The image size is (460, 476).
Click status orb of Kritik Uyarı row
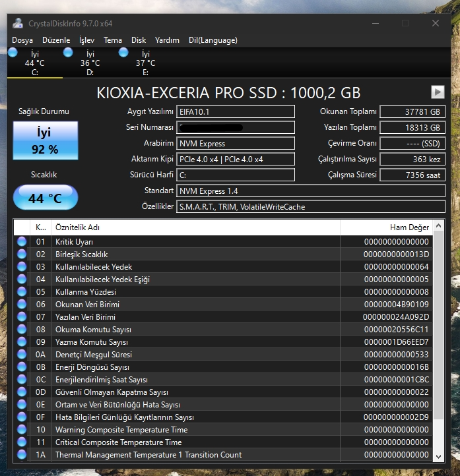(x=22, y=242)
